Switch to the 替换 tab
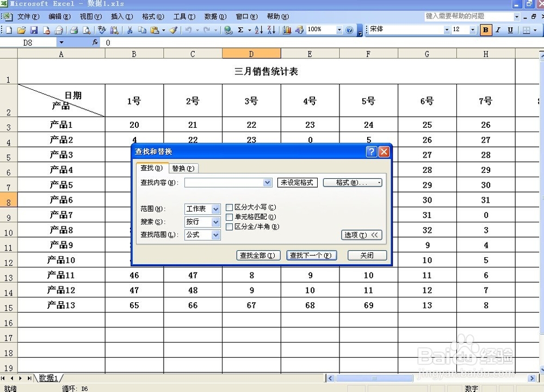 coord(184,168)
